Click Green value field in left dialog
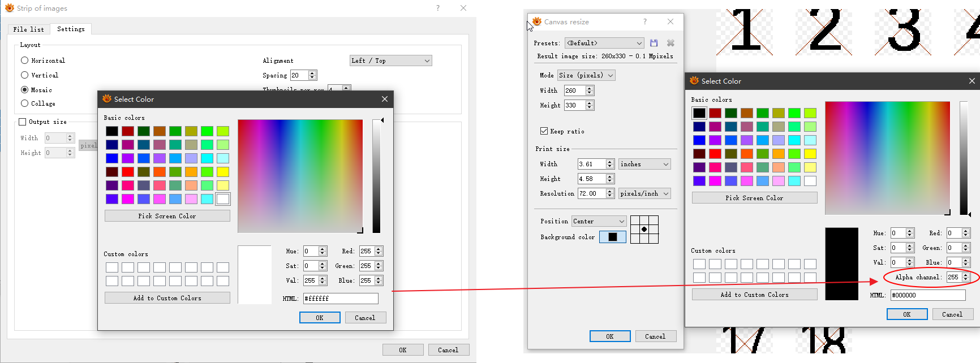Image resolution: width=980 pixels, height=363 pixels. pos(367,266)
